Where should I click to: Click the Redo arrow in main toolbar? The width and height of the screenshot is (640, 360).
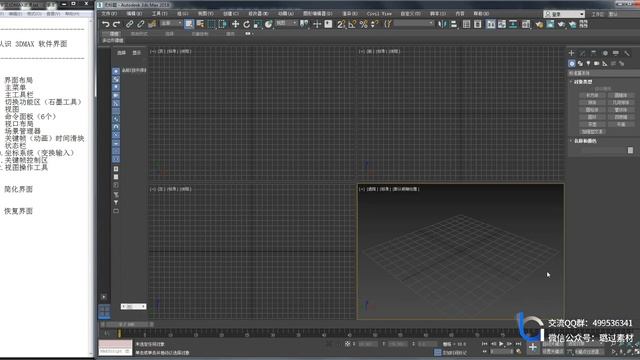(116, 24)
